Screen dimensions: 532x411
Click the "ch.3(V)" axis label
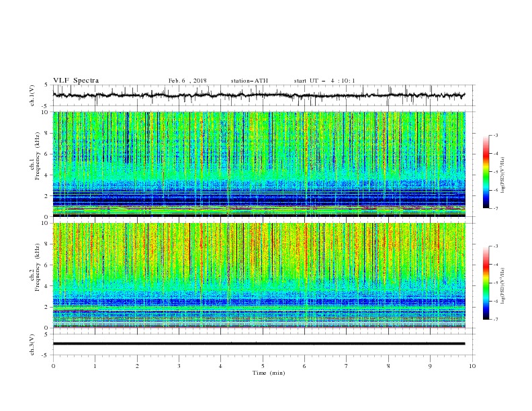point(32,345)
